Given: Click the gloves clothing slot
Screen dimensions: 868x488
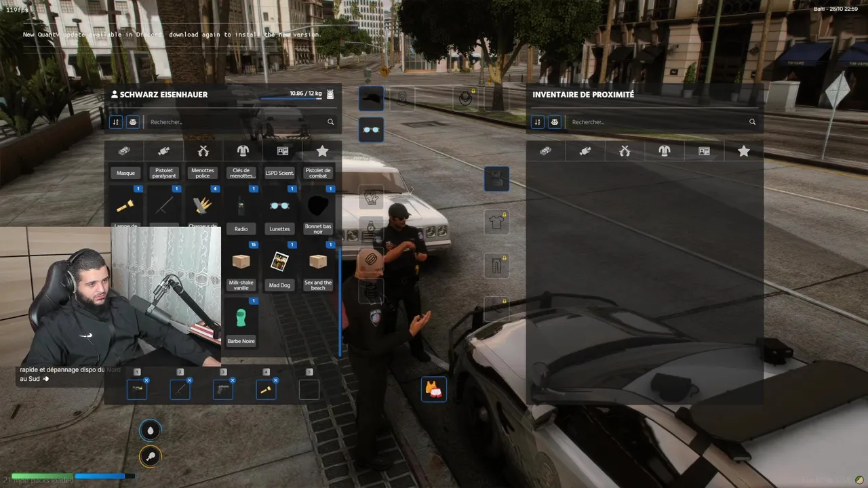Looking at the screenshot, I should click(x=371, y=197).
